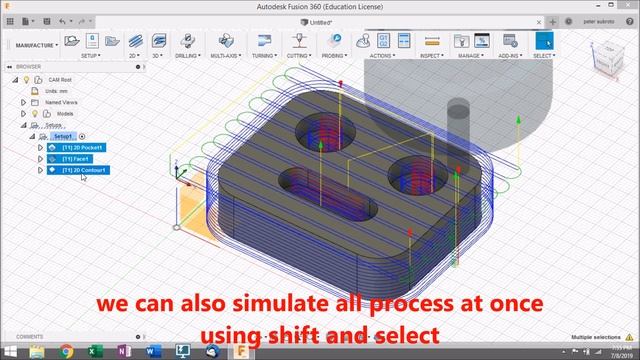
Task: Click the New Folder icon in Setup
Action: (112, 41)
